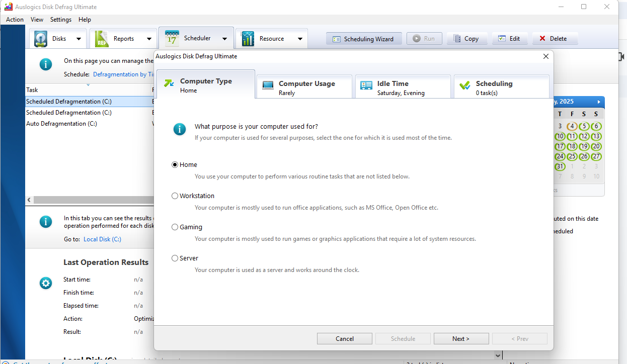Click the Defragmentation by Time schedule link
Screen dimensions: 627x364
click(x=123, y=74)
